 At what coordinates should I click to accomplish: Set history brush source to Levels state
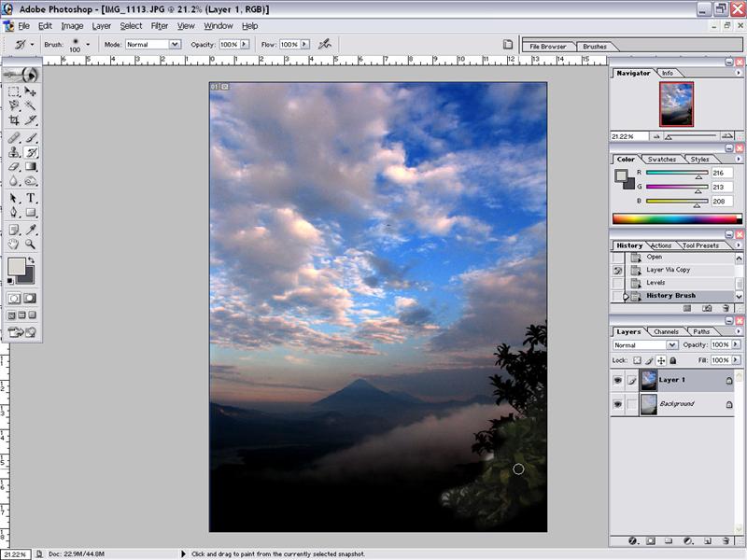[618, 283]
